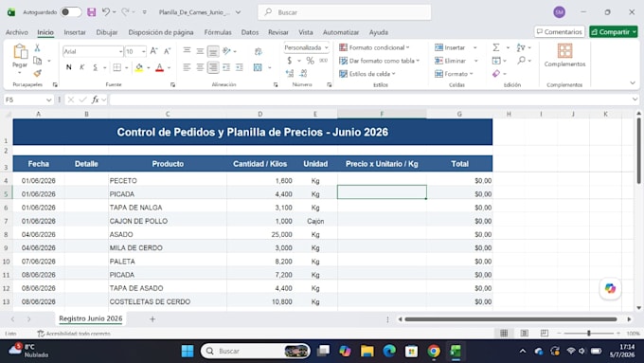Align text left in the Alineación group
644x363 pixels.
187,67
